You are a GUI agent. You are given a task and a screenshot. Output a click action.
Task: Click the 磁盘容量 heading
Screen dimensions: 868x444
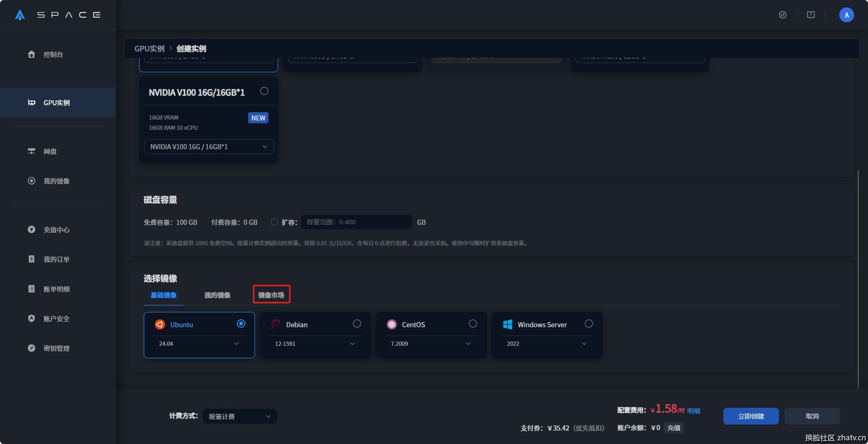pyautogui.click(x=160, y=200)
